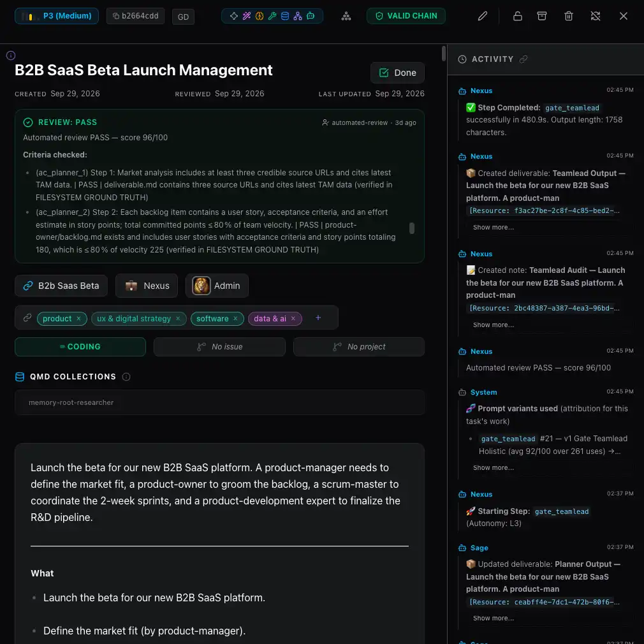
Task: Open Resource 2bc48387 link
Action: tap(544, 308)
